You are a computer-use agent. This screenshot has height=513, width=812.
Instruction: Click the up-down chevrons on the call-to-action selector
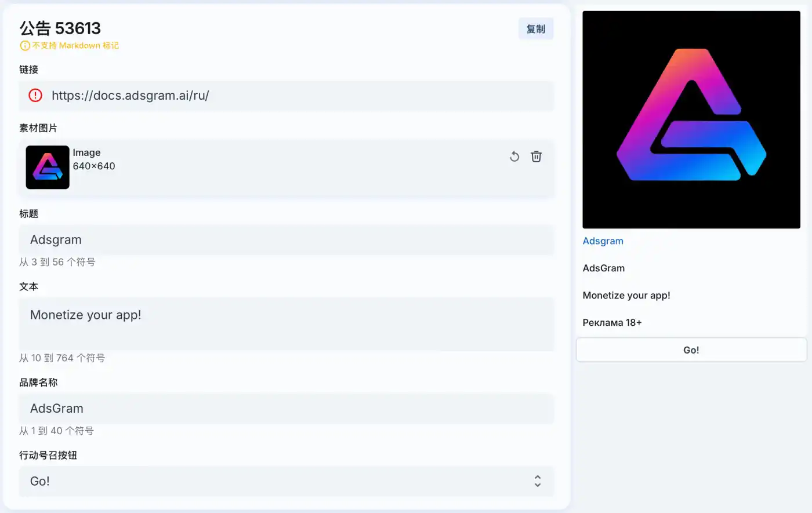pyautogui.click(x=538, y=481)
